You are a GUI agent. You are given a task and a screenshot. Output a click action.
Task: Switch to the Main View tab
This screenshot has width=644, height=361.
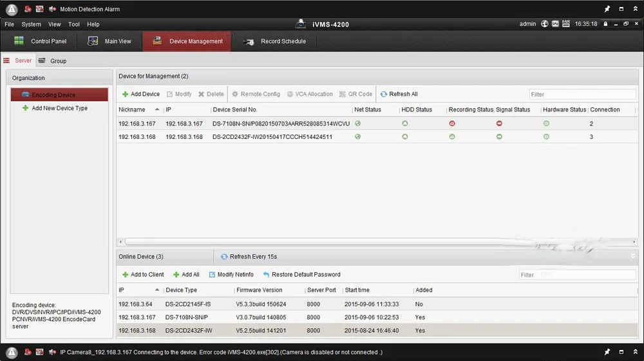click(x=109, y=41)
